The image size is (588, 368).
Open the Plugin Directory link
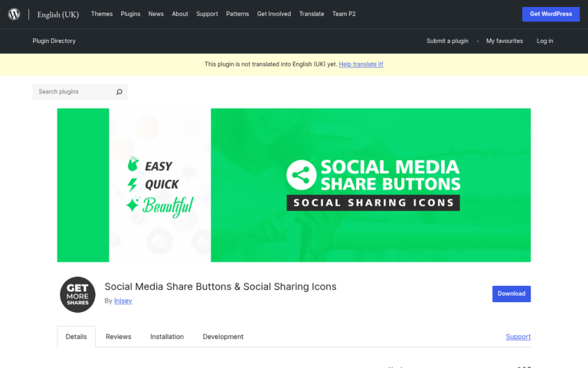tap(54, 41)
